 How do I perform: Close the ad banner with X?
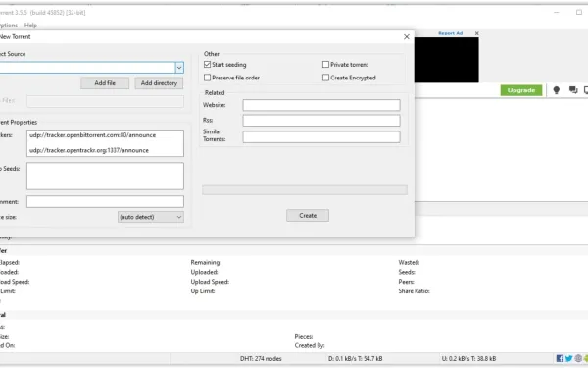(x=476, y=33)
